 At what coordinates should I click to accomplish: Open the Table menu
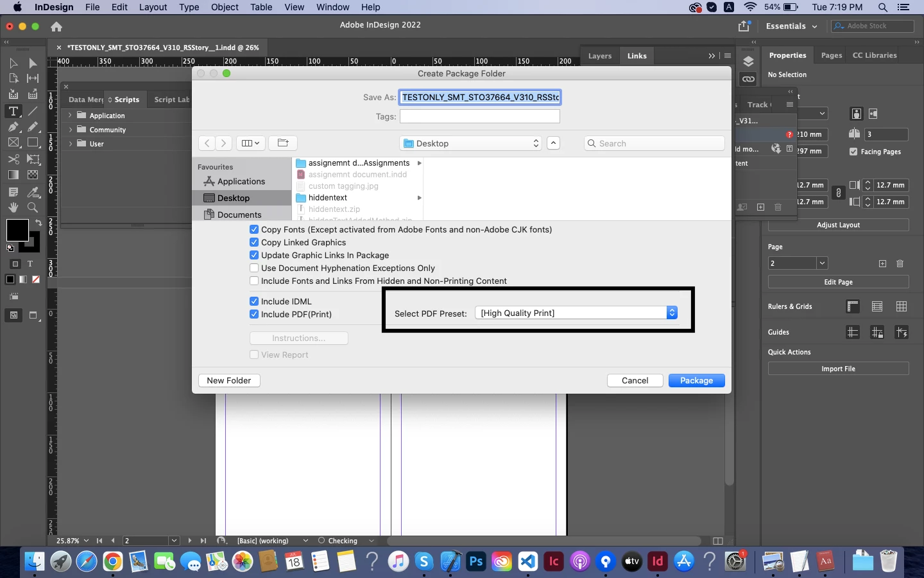click(261, 7)
